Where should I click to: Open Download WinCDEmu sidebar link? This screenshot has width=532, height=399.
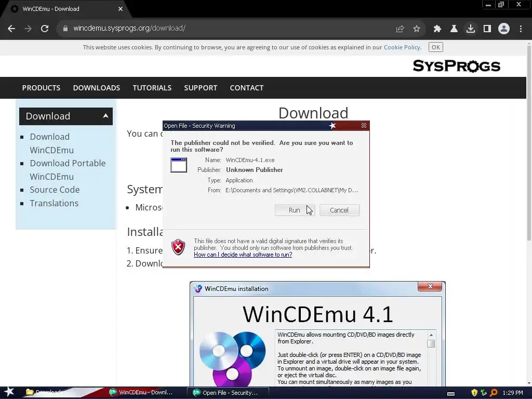tap(51, 143)
